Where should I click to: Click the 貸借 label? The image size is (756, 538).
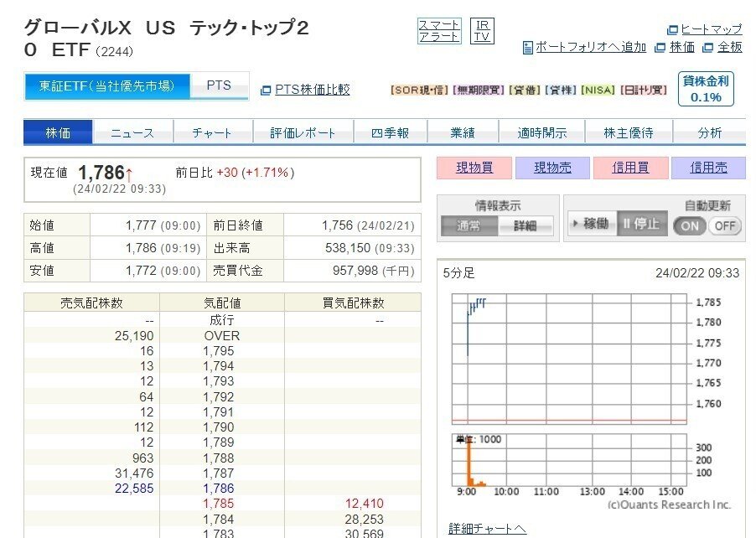point(524,91)
